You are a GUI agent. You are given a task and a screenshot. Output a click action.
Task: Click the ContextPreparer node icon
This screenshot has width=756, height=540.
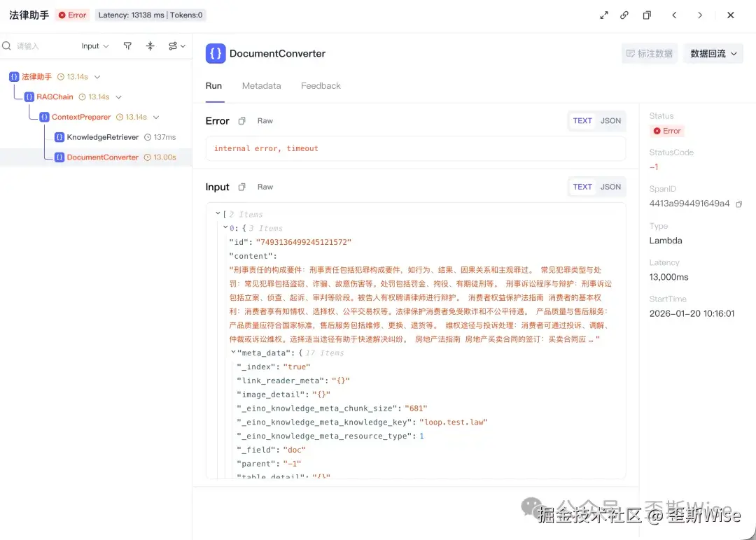[44, 117]
